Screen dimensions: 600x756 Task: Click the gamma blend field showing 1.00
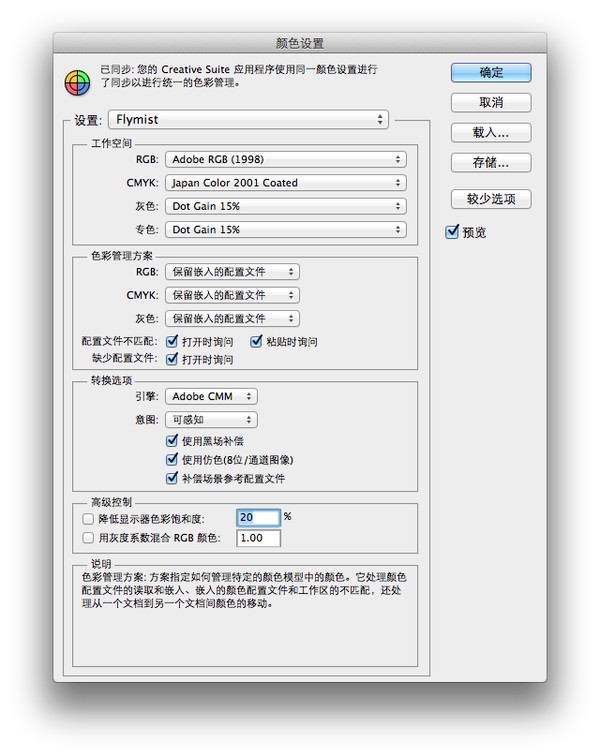[258, 538]
